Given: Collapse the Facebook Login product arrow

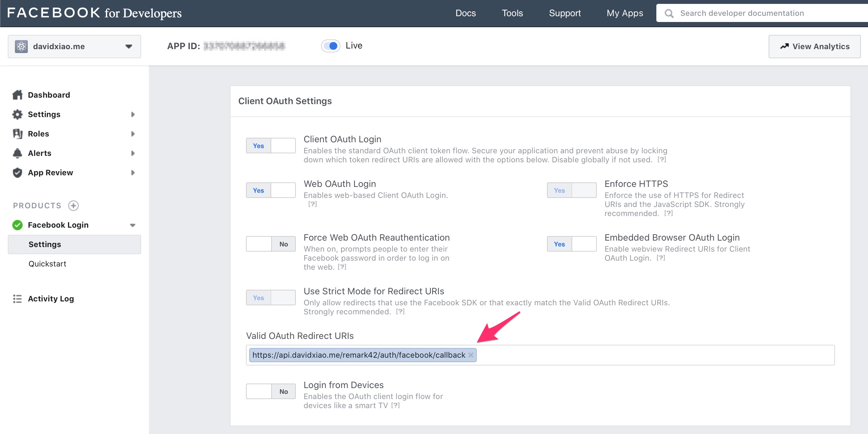Looking at the screenshot, I should 133,225.
